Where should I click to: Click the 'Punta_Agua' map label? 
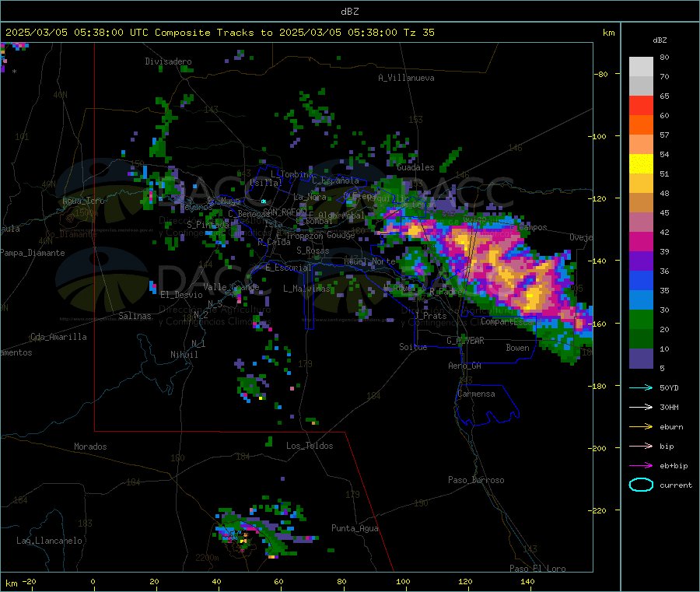[355, 528]
